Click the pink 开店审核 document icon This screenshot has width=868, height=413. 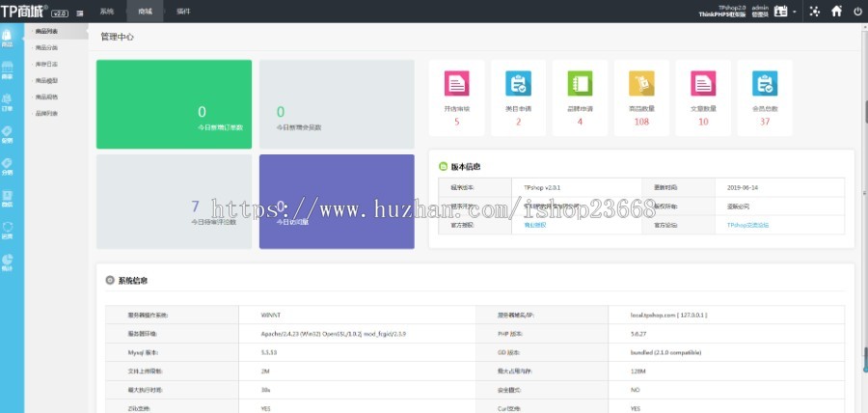pyautogui.click(x=457, y=84)
